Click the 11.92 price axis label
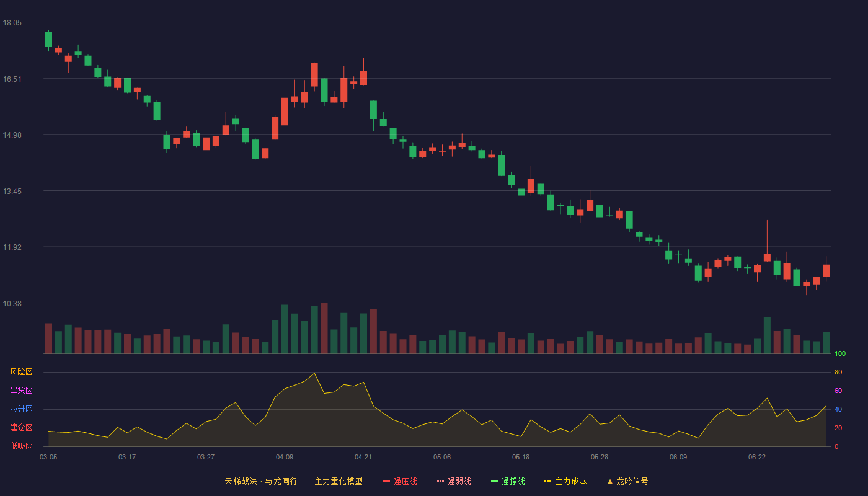The width and height of the screenshot is (868, 496). click(12, 247)
